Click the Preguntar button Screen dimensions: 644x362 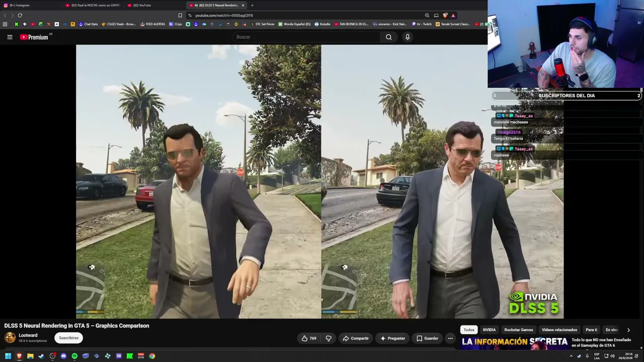point(392,338)
